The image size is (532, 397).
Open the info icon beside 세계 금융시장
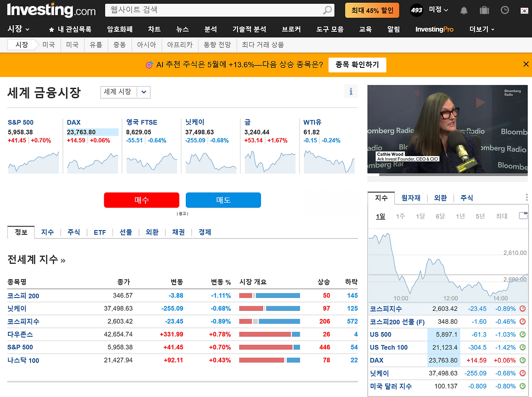click(351, 91)
